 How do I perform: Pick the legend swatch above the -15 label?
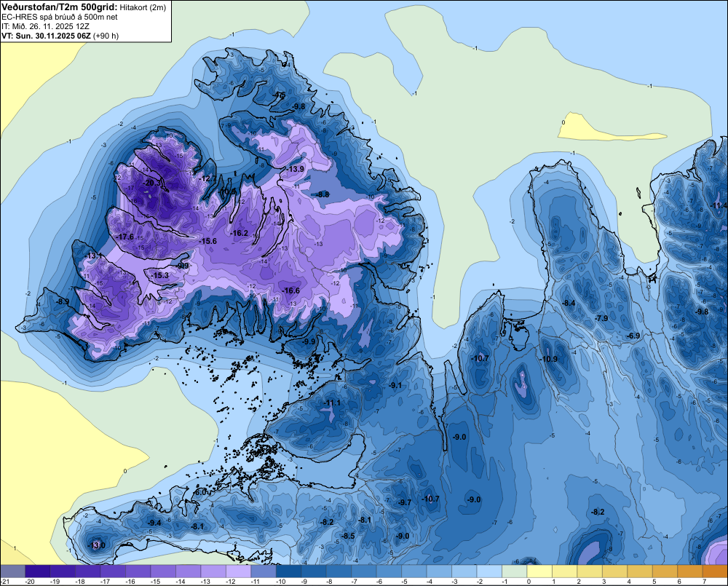[163, 571]
